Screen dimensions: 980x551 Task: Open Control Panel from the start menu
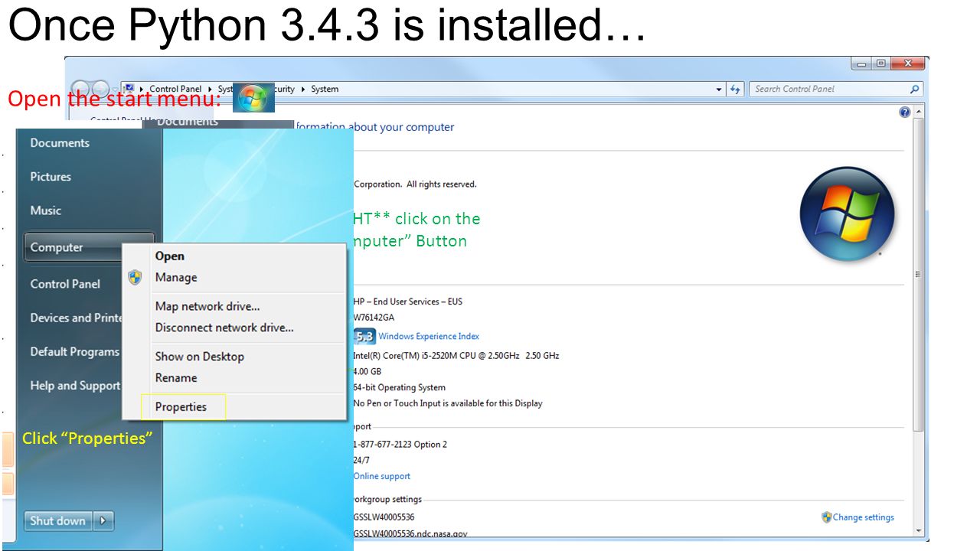coord(65,284)
